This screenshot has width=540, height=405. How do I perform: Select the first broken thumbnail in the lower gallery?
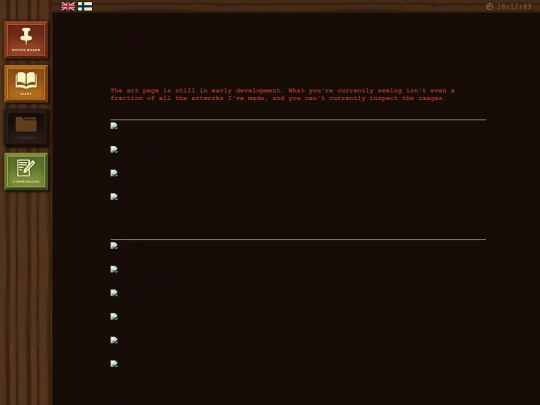pyautogui.click(x=114, y=246)
